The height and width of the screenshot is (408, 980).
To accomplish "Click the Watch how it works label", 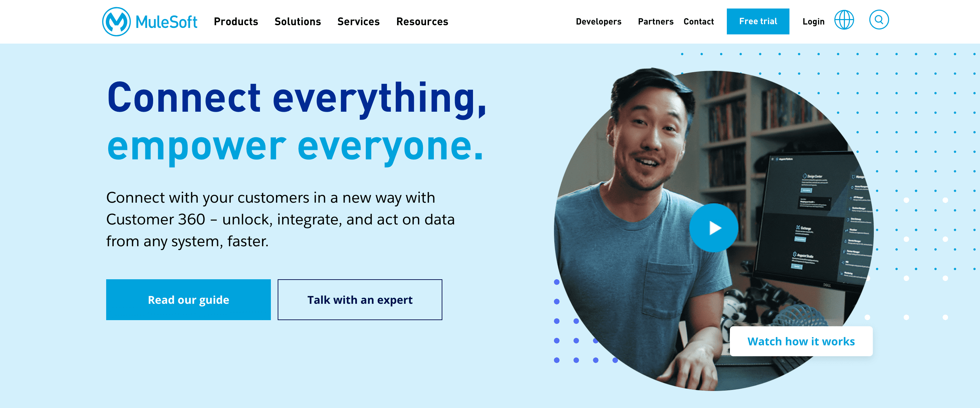I will [x=801, y=341].
